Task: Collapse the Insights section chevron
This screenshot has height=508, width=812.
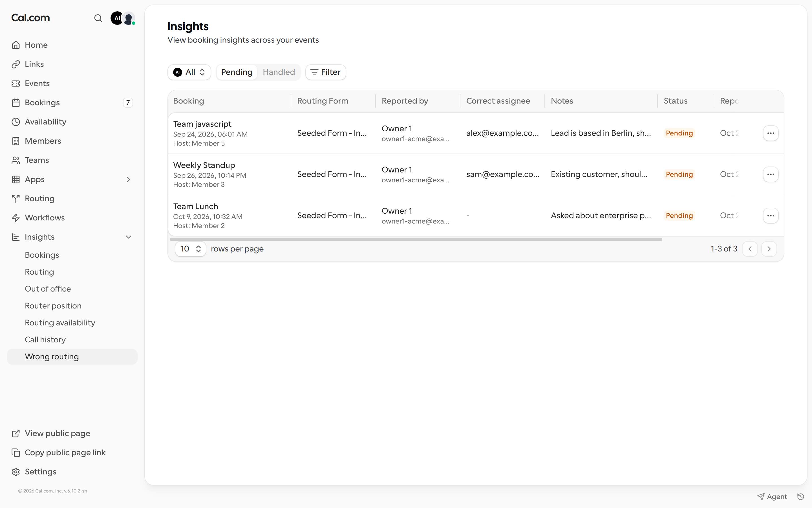Action: point(129,237)
